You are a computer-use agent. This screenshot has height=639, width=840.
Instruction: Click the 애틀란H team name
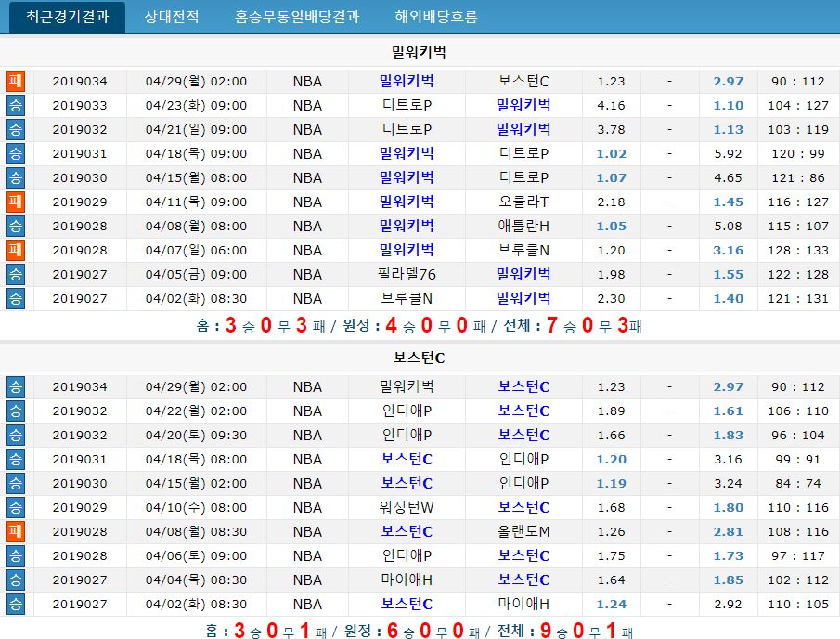[523, 226]
